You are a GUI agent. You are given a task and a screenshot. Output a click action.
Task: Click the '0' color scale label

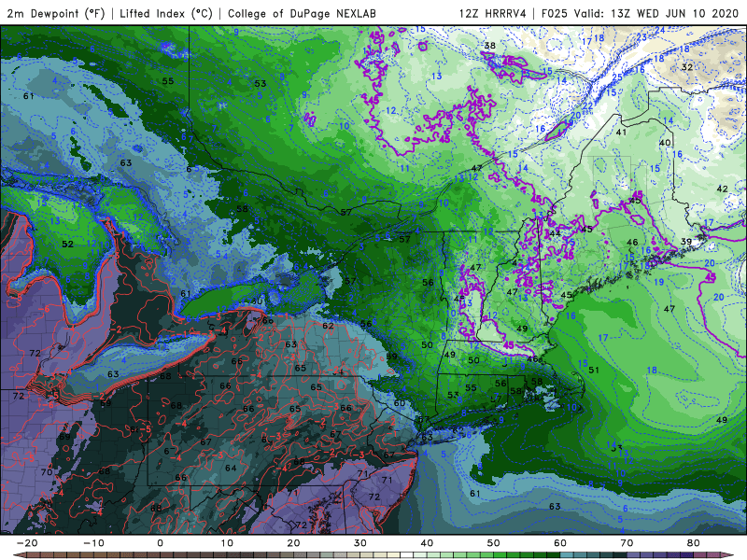click(x=160, y=543)
